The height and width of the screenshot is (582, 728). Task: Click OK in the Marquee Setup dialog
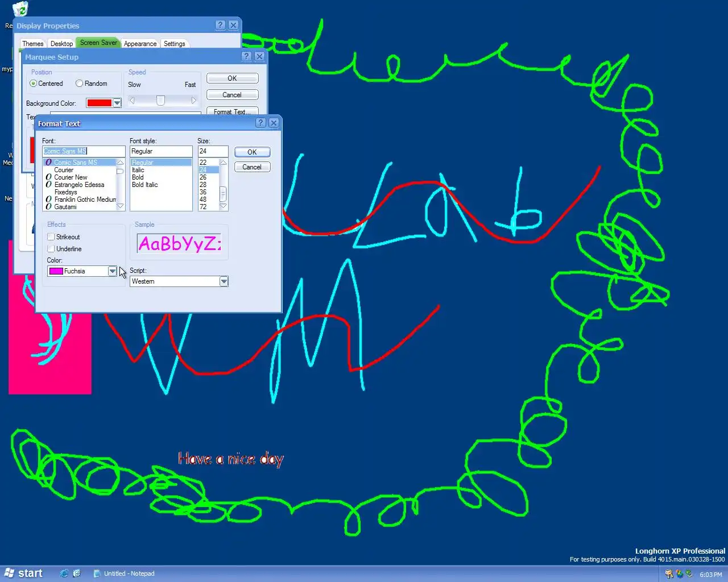click(232, 78)
